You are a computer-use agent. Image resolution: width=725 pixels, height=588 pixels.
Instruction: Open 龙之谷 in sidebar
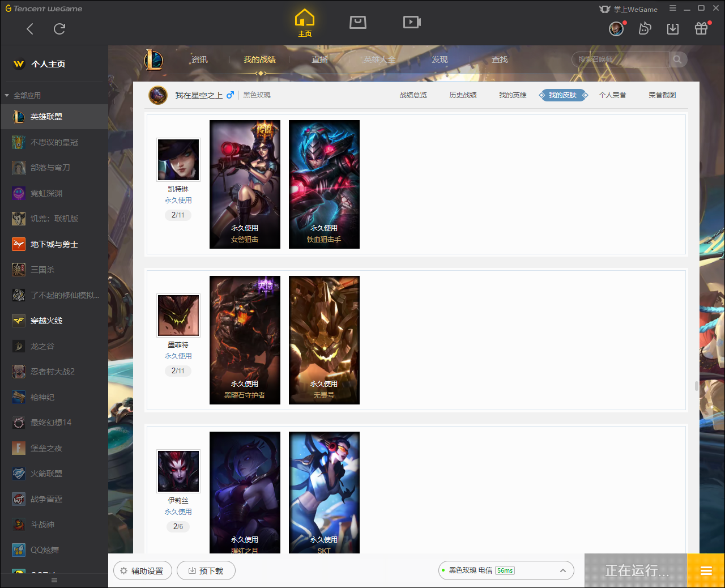click(54, 346)
